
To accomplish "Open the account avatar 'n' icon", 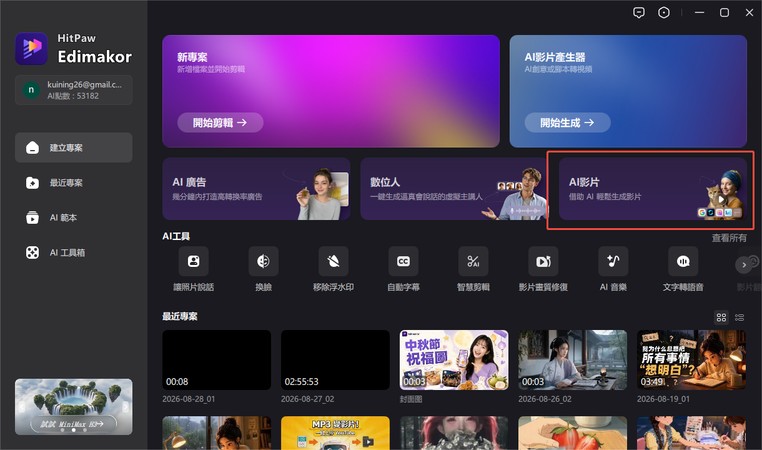I will 31,90.
